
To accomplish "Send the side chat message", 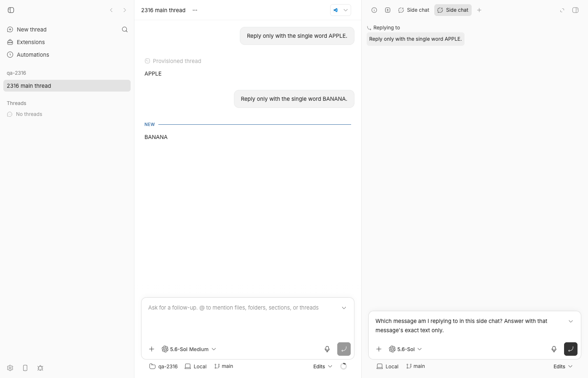I will pos(571,349).
